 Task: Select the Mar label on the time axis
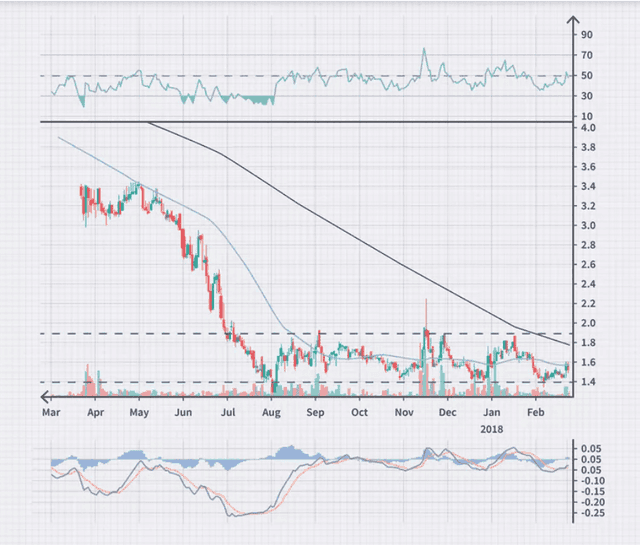click(50, 412)
